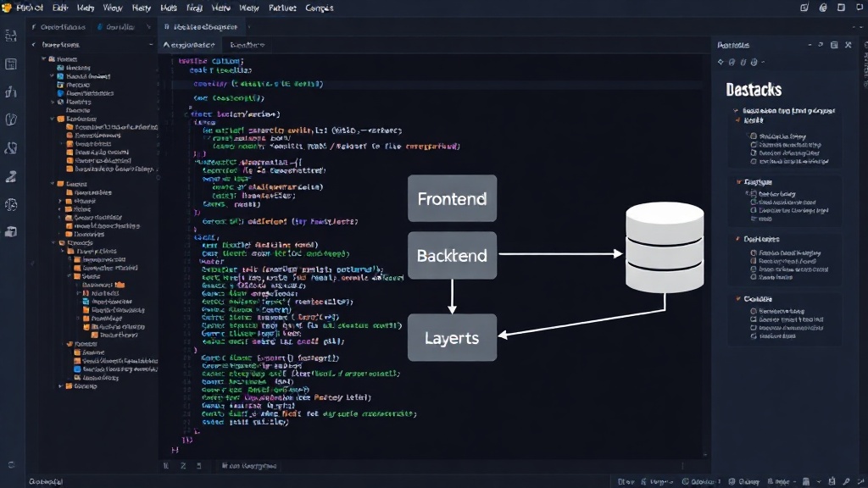868x488 pixels.
Task: Select the second sub-tab below the editor tab
Action: point(248,45)
